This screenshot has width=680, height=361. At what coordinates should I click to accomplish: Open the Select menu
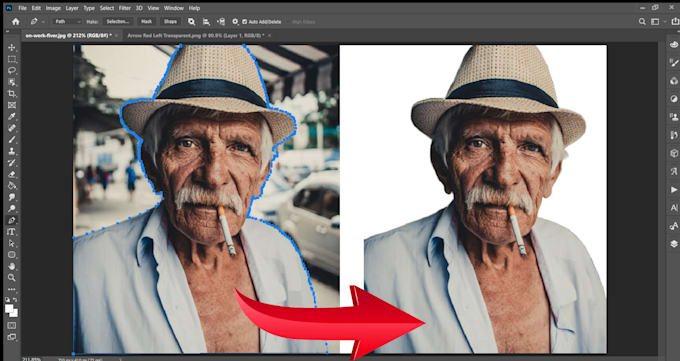pyautogui.click(x=107, y=8)
